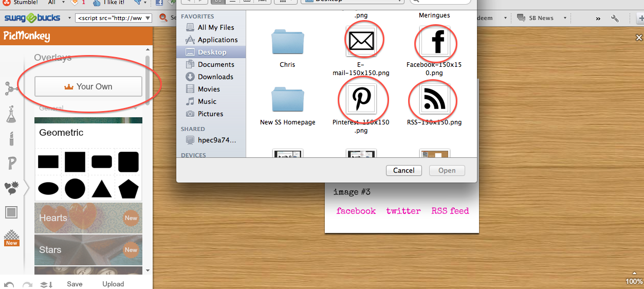Click the pink twitter text on canvas
644x289 pixels.
403,211
